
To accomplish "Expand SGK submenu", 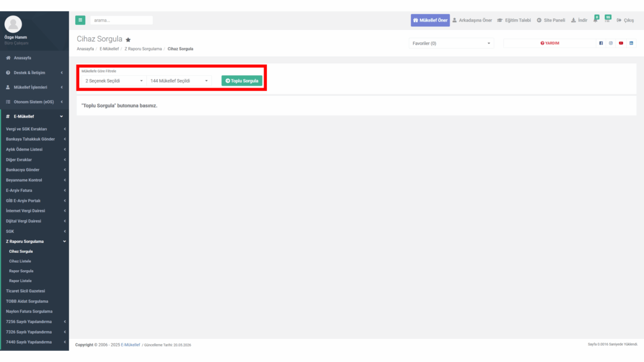I will coord(34,231).
